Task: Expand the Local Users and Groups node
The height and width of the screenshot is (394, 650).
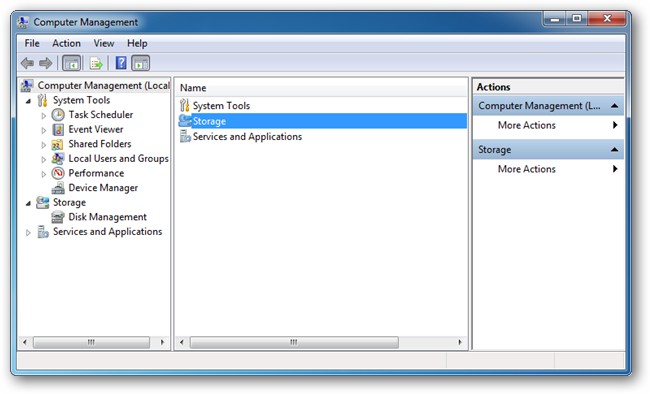Action: (x=44, y=159)
